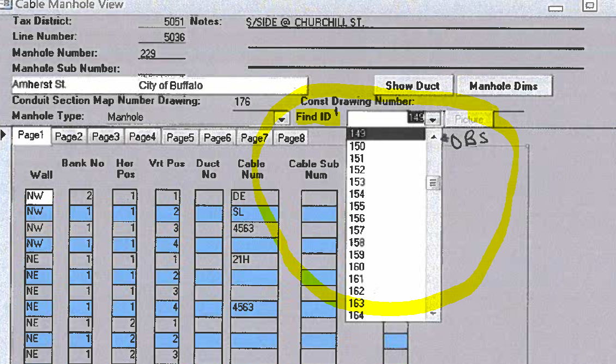Screen dimensions: 616x364
Task: Select 161 in the dropdown list
Action: coord(386,279)
